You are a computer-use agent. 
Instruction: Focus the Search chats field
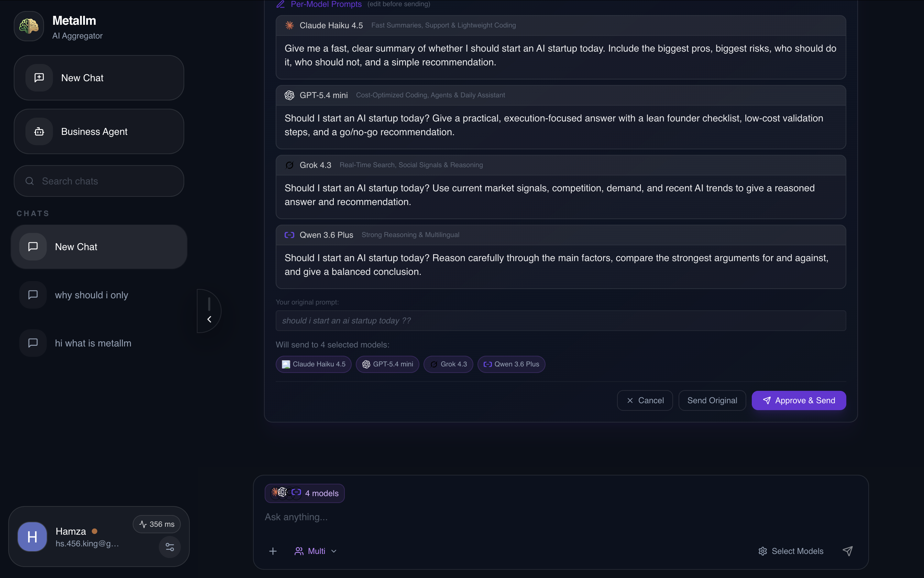99,181
